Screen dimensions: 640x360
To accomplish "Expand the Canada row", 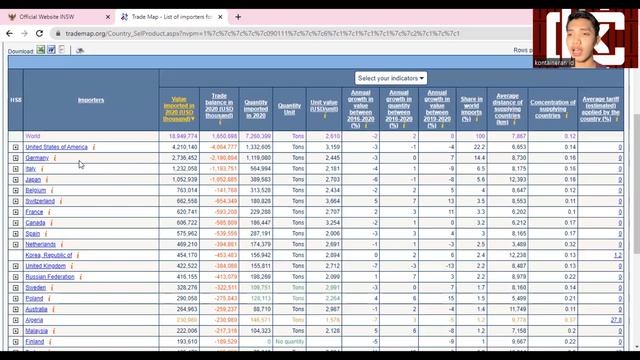I will tap(16, 223).
